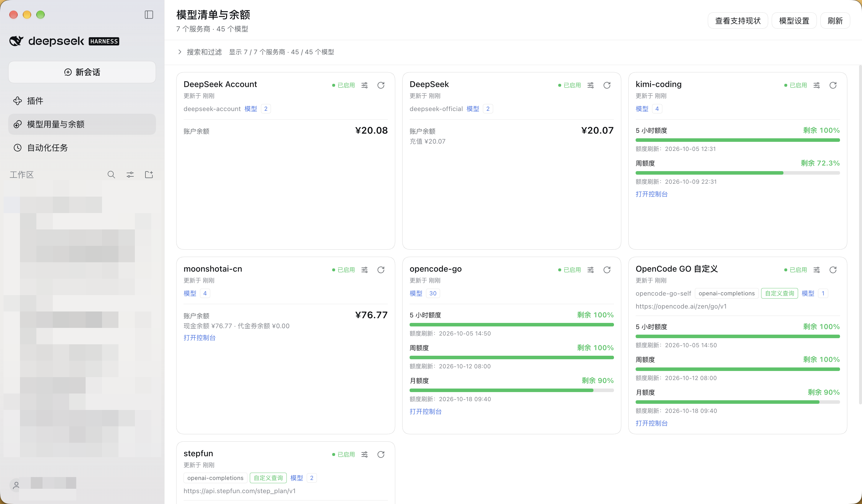Open settings for deepseek-official card
862x504 pixels.
point(590,85)
